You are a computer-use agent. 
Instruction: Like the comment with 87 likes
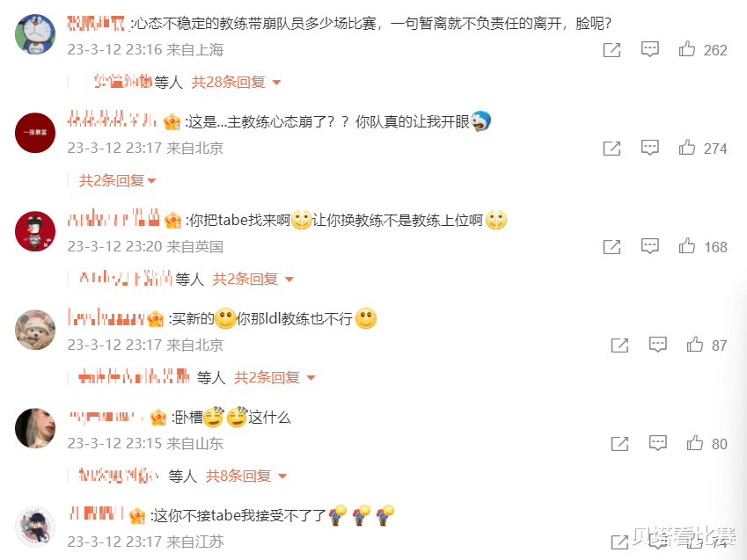tap(694, 345)
